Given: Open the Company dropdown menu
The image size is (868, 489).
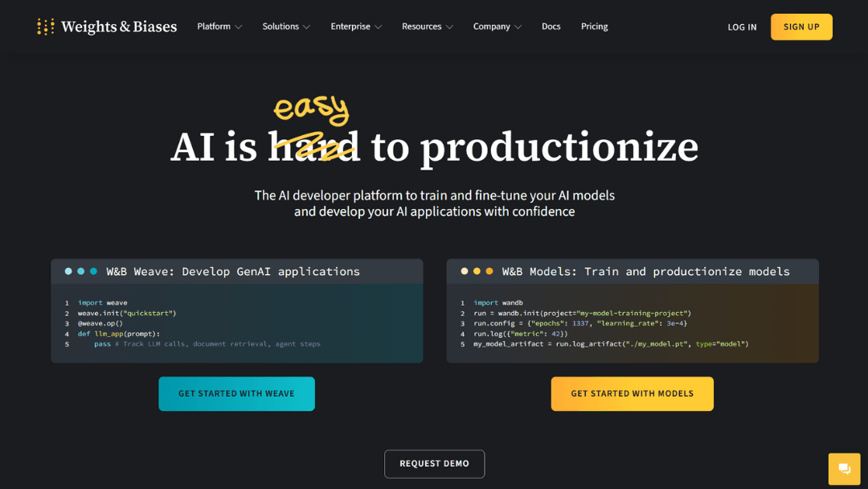Looking at the screenshot, I should point(497,27).
